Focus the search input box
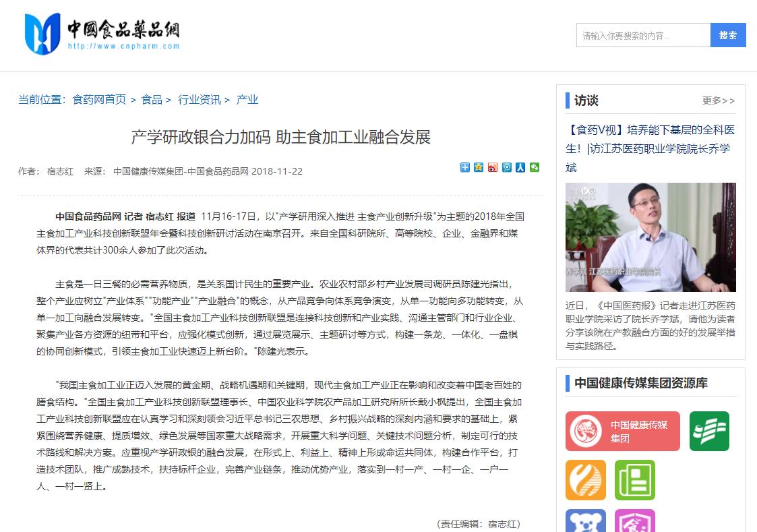This screenshot has width=757, height=532. 644,35
